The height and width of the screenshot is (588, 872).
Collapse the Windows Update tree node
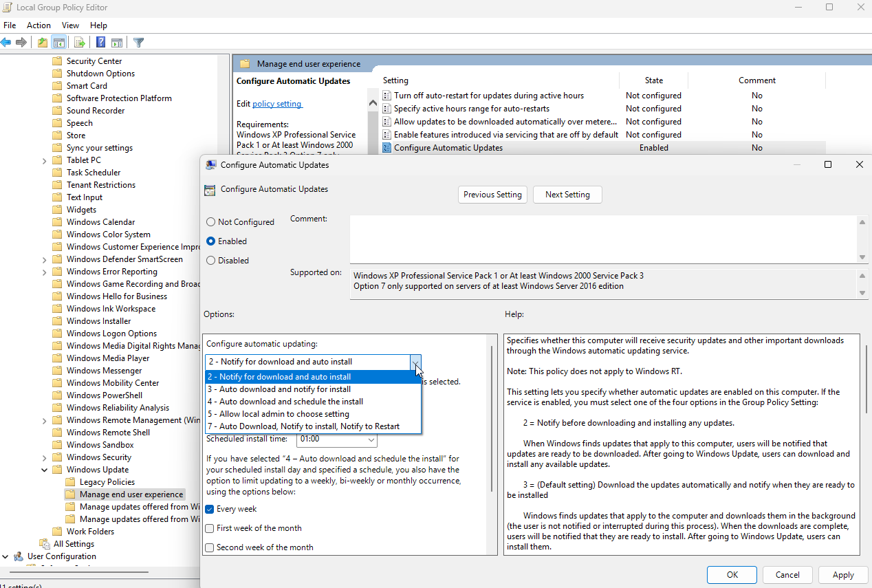click(45, 470)
